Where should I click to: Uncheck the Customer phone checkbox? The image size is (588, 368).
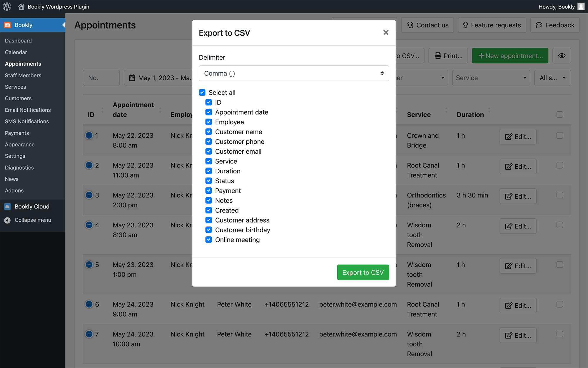point(208,142)
